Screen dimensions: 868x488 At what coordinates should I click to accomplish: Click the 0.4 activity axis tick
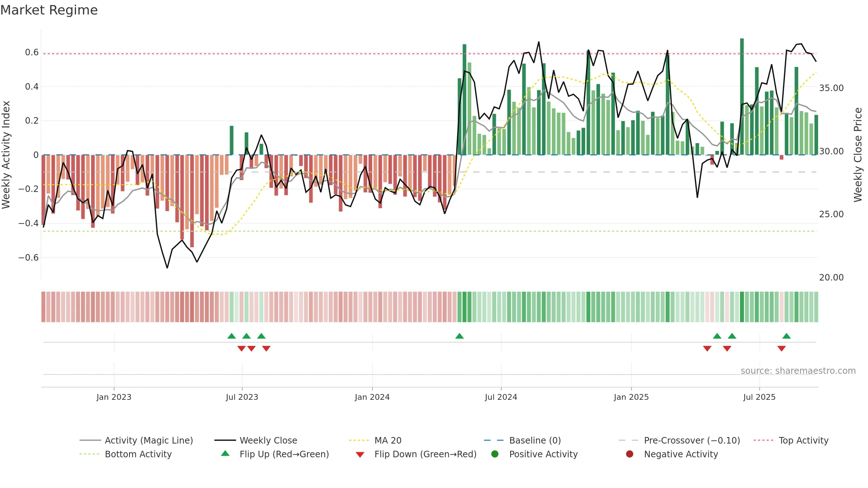32,87
